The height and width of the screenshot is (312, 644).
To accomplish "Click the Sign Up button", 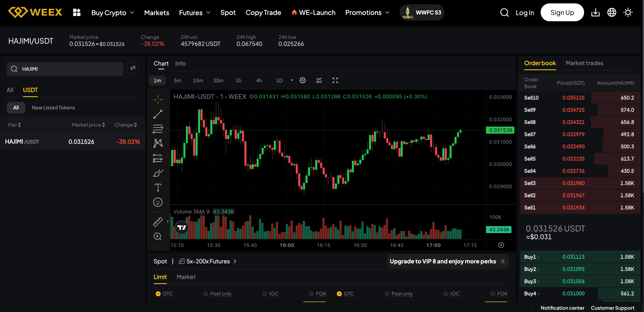I will 562,12.
